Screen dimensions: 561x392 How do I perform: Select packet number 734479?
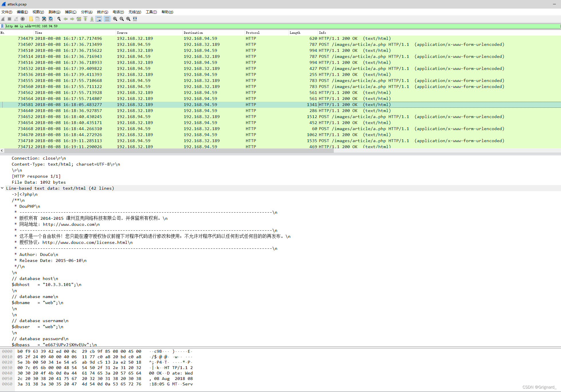tap(280, 38)
